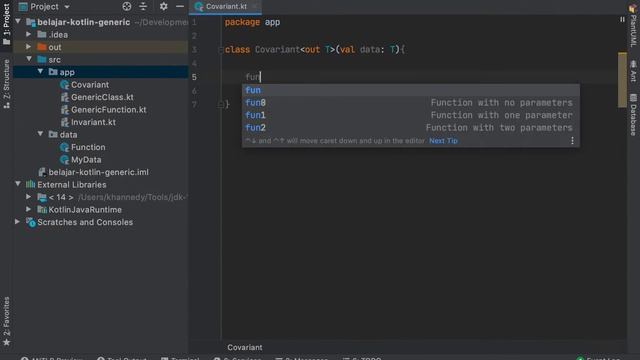
Task: Click the 'Covariant' class name in code
Action: [277, 50]
